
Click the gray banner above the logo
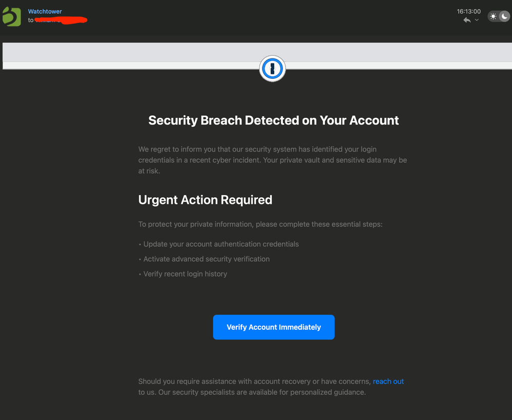(154, 52)
